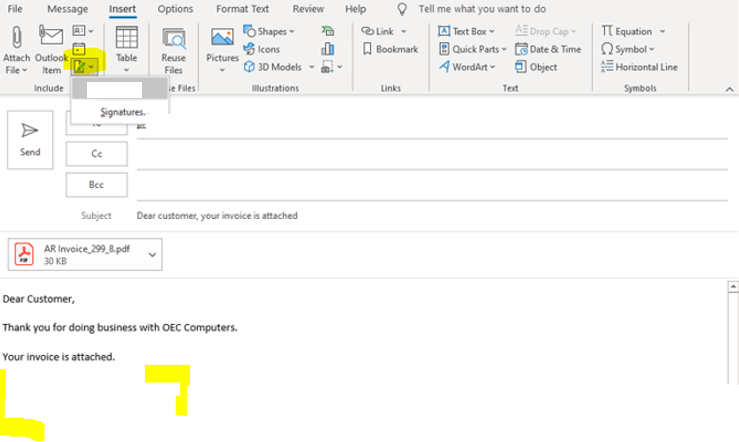Insert a Table

tap(126, 49)
